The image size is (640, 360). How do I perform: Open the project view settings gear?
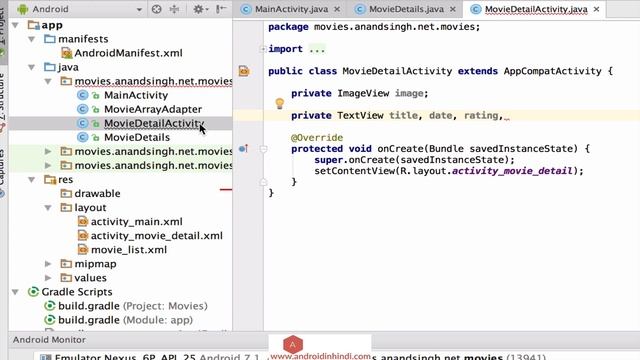(200, 9)
